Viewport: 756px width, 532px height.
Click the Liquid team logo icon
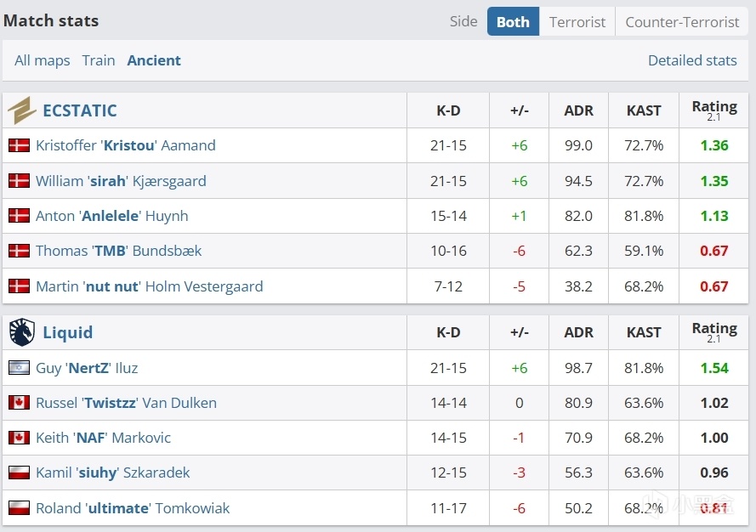pos(21,332)
